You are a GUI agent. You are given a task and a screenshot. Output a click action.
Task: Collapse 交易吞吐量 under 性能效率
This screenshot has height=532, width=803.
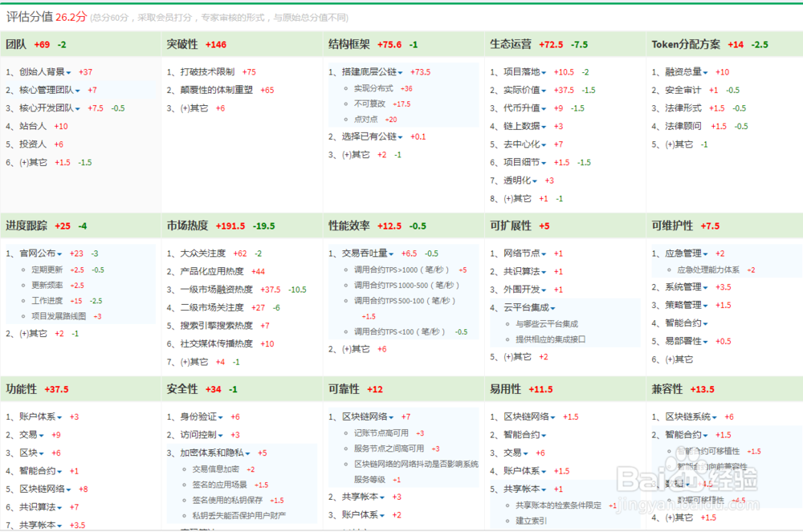391,254
